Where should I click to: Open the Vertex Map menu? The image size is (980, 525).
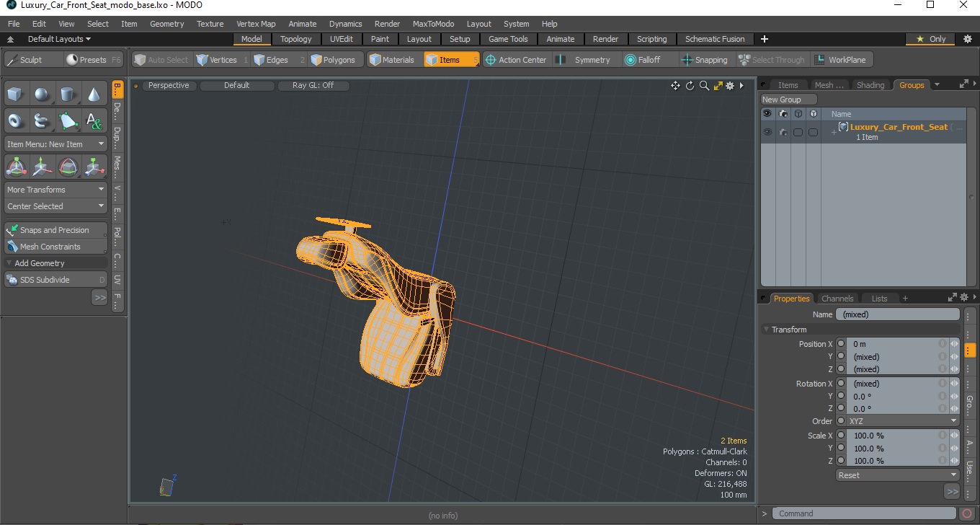[256, 24]
